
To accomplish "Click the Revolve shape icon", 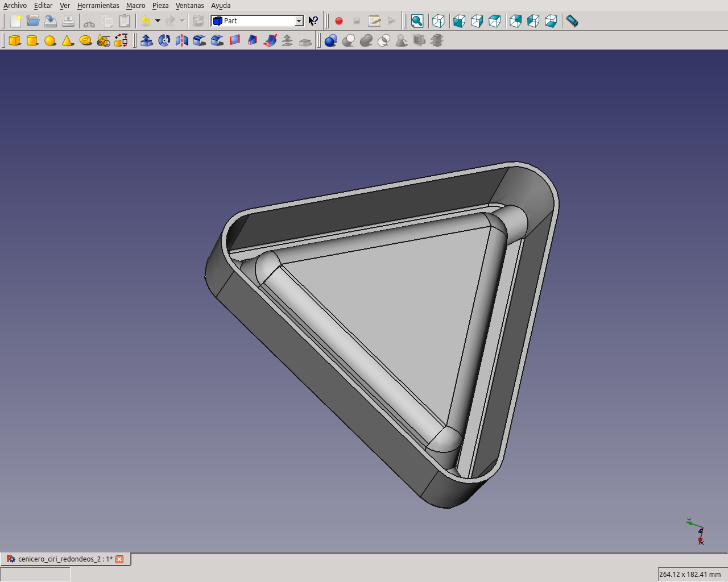I will [164, 40].
